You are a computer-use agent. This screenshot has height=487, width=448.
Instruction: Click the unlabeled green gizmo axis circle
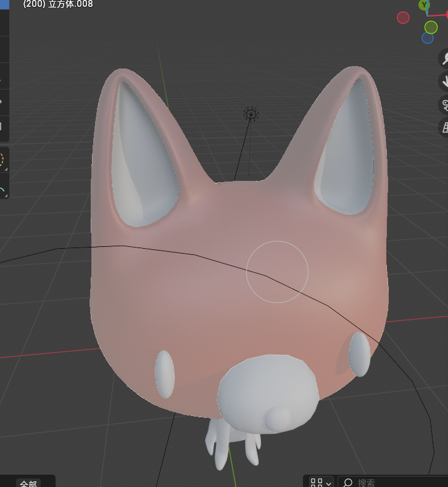[431, 27]
